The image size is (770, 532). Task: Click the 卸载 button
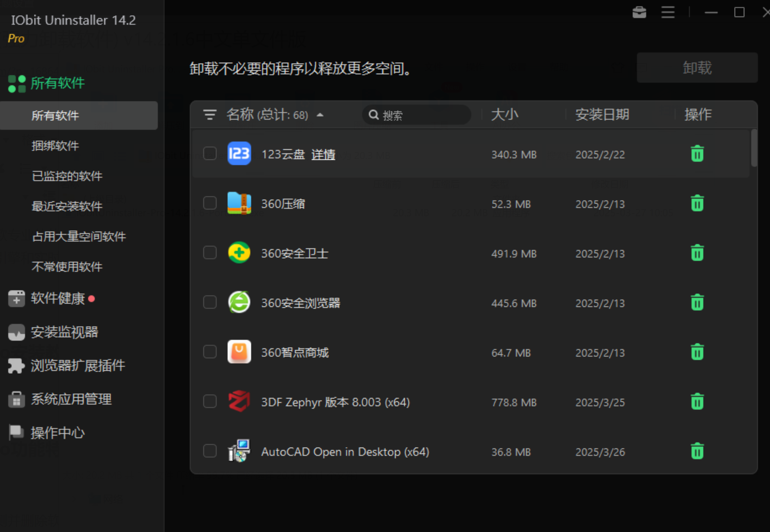[x=697, y=68]
